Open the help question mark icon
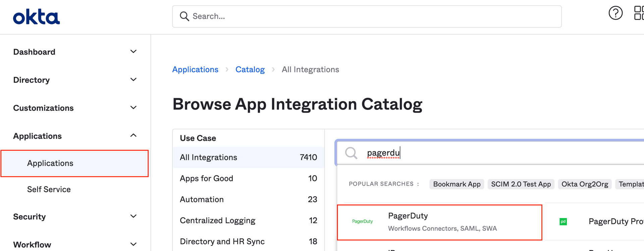Screen dimensions: 644x251 [615, 13]
